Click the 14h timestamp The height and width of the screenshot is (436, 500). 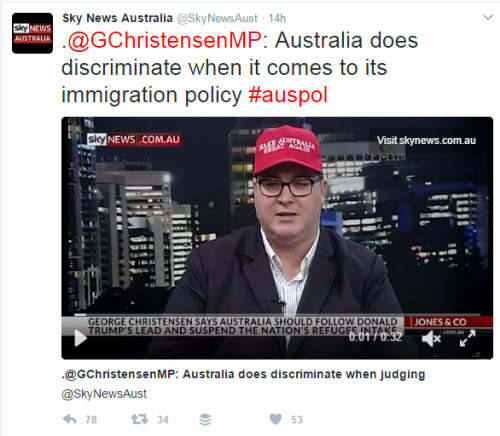click(277, 18)
